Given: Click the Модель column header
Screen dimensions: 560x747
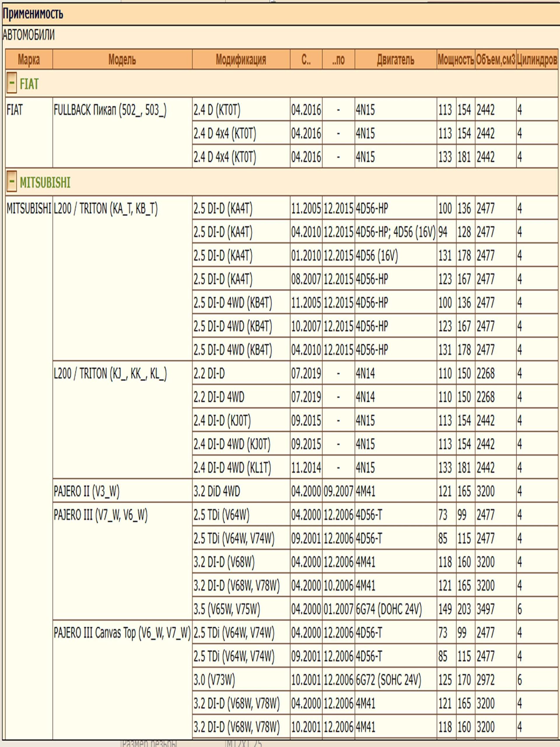Looking at the screenshot, I should [x=122, y=60].
